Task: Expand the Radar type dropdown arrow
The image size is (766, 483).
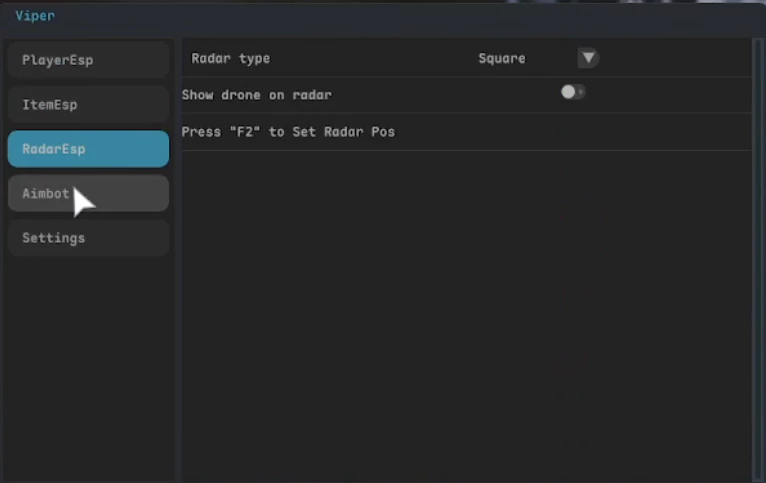Action: point(588,58)
